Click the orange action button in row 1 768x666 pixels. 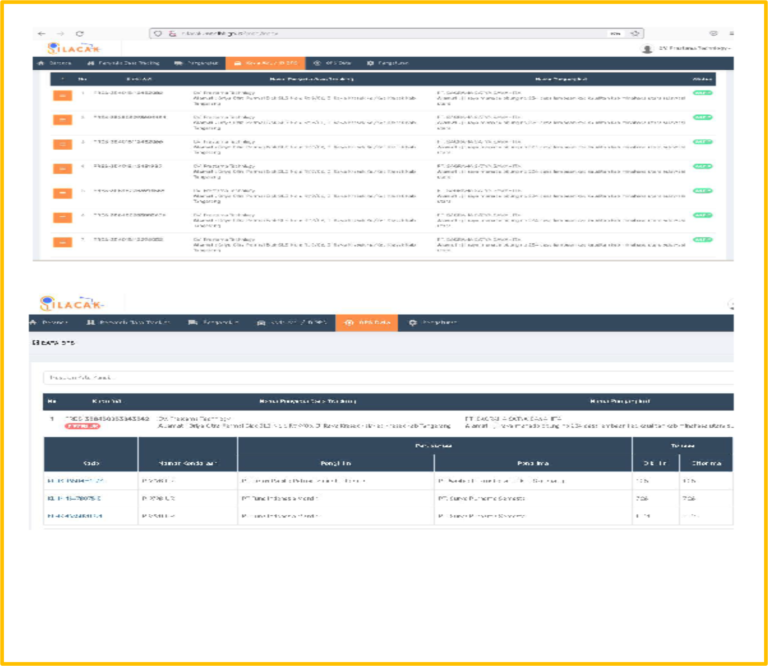62,95
